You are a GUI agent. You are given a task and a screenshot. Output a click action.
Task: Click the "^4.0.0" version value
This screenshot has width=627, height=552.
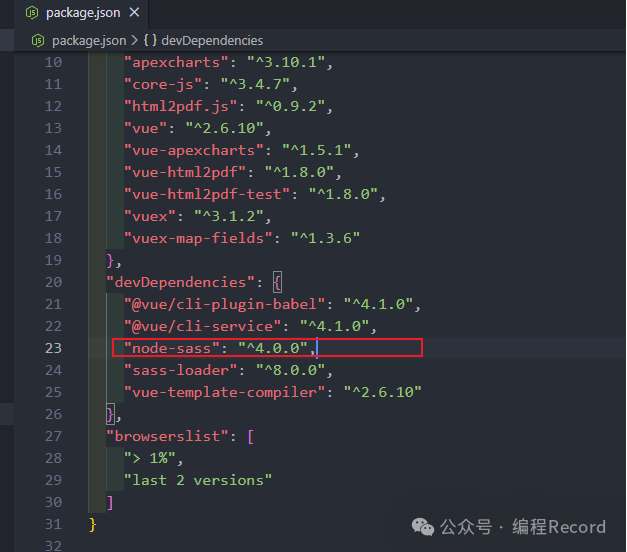tap(272, 348)
